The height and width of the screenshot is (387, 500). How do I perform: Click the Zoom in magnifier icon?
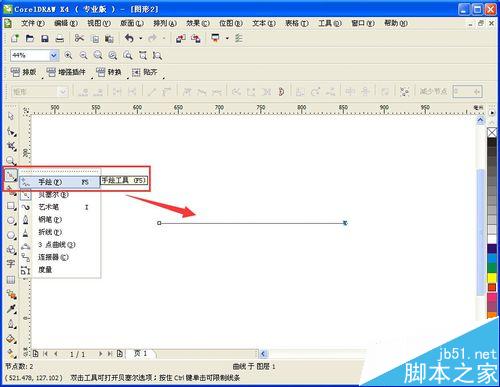click(68, 56)
